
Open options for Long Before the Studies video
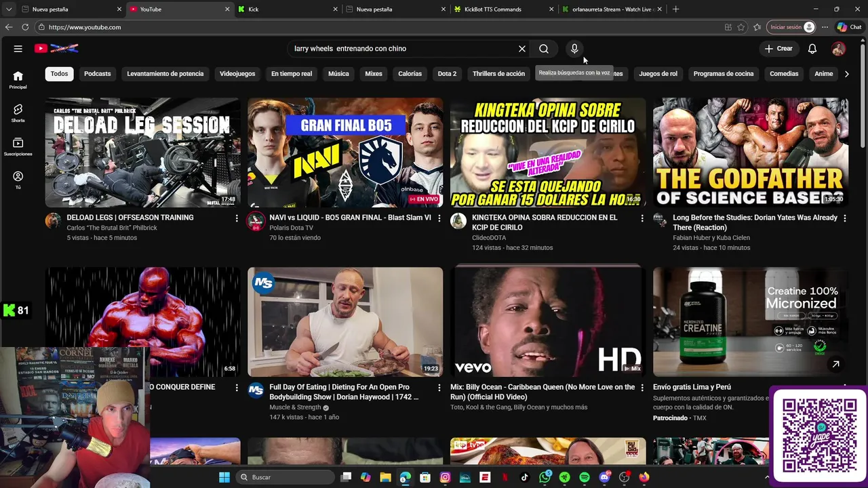point(844,218)
